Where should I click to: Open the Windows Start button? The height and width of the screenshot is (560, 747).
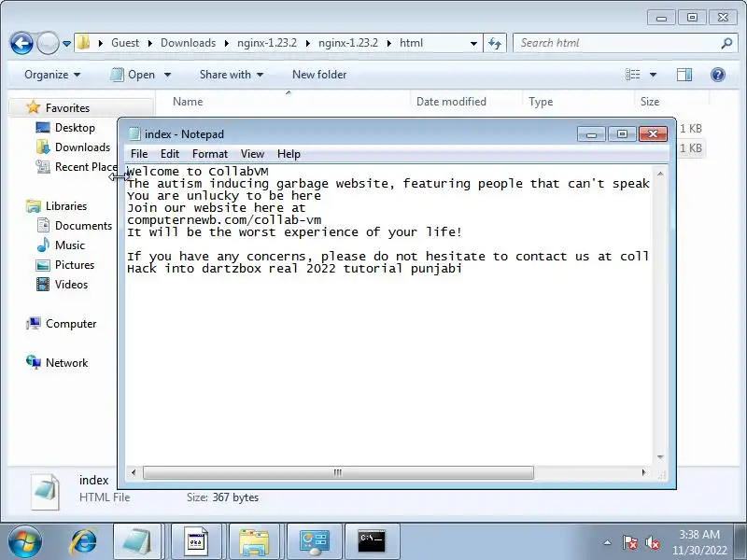click(24, 542)
